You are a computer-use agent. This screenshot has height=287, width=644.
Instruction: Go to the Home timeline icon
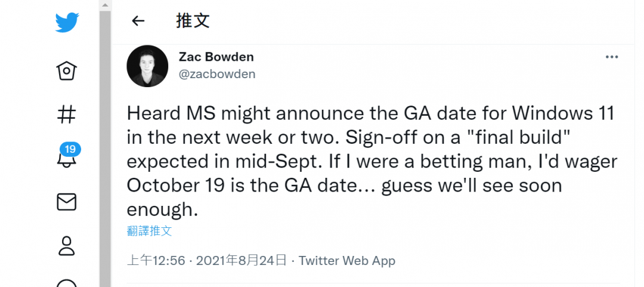(67, 71)
